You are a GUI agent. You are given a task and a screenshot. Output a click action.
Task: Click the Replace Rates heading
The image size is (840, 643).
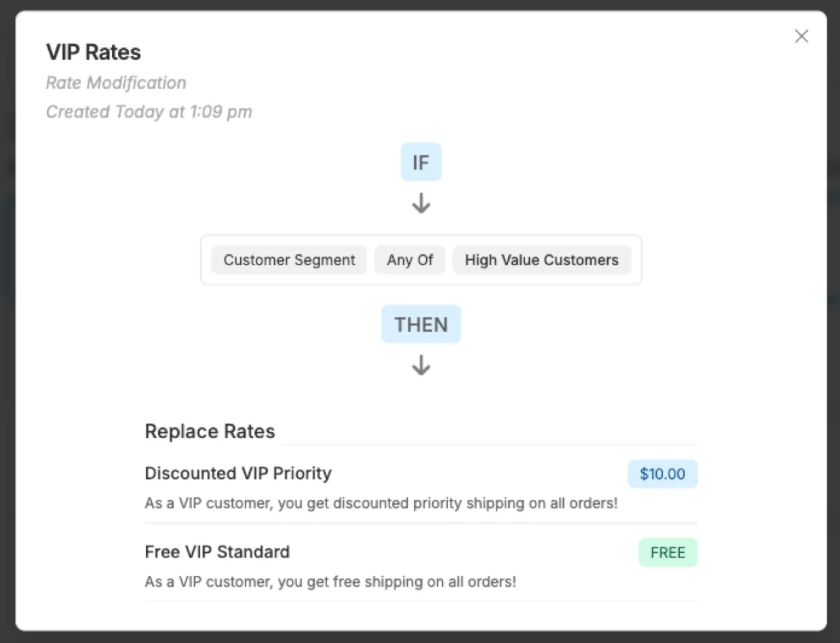point(210,432)
